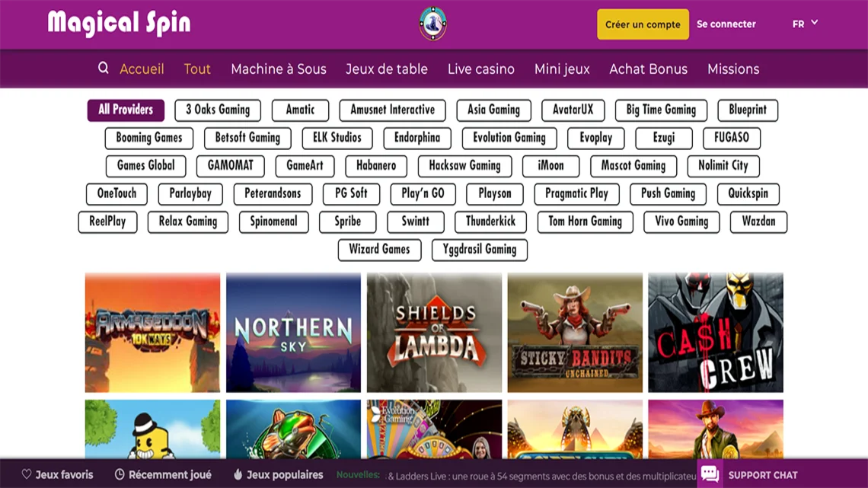Open Jeux populaires flame icon

click(x=238, y=474)
